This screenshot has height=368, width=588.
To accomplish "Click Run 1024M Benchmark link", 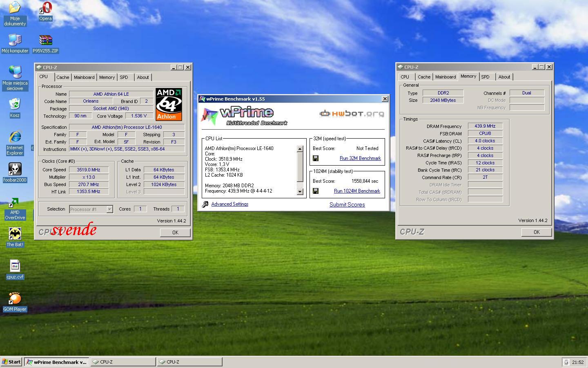I will [357, 191].
